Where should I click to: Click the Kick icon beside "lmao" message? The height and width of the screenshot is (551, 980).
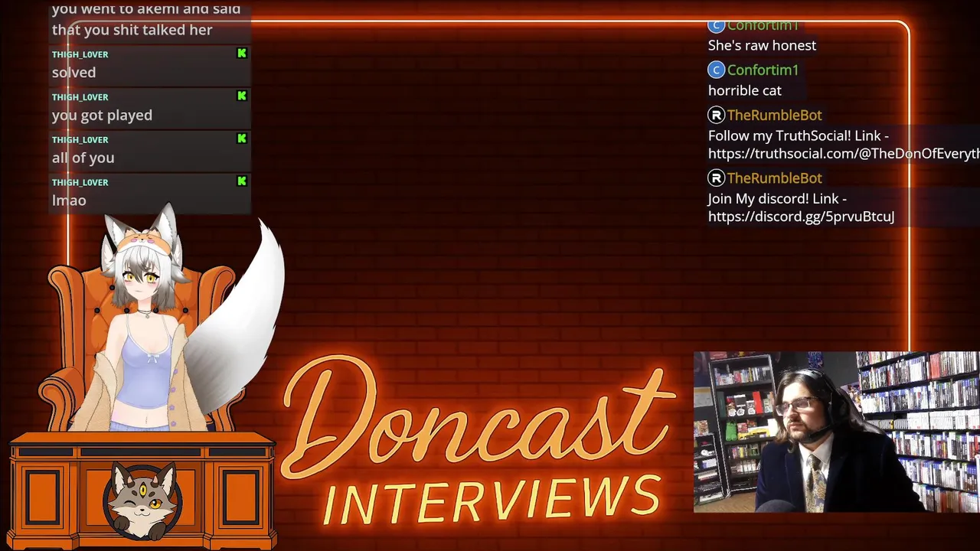click(x=242, y=181)
